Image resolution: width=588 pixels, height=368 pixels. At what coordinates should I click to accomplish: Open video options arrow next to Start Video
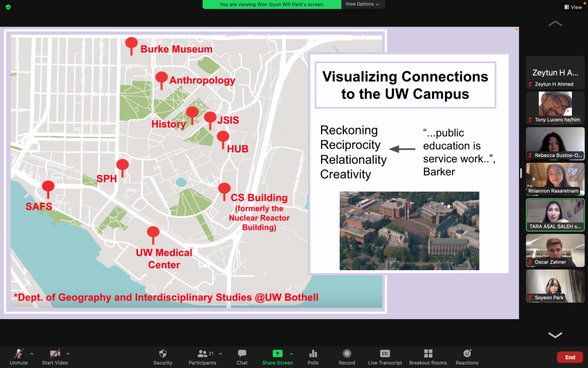click(x=68, y=354)
